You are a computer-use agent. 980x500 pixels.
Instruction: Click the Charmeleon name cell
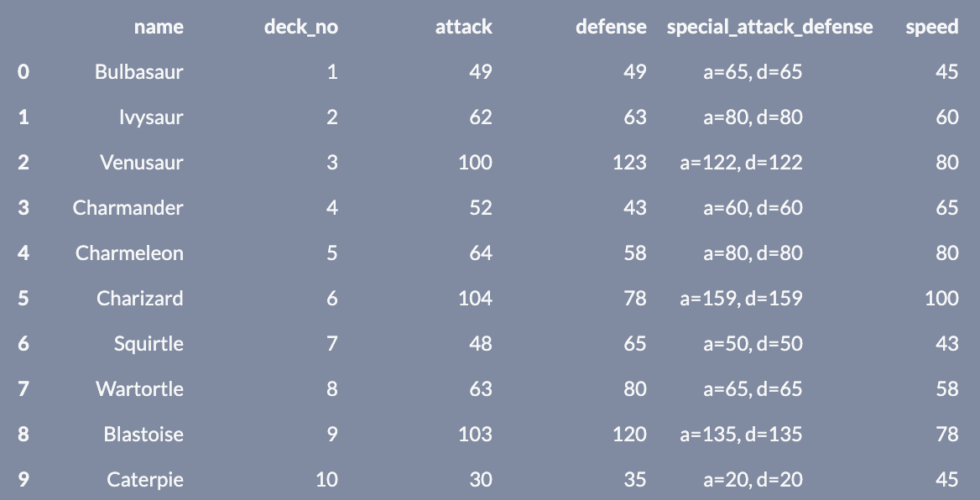tap(129, 253)
